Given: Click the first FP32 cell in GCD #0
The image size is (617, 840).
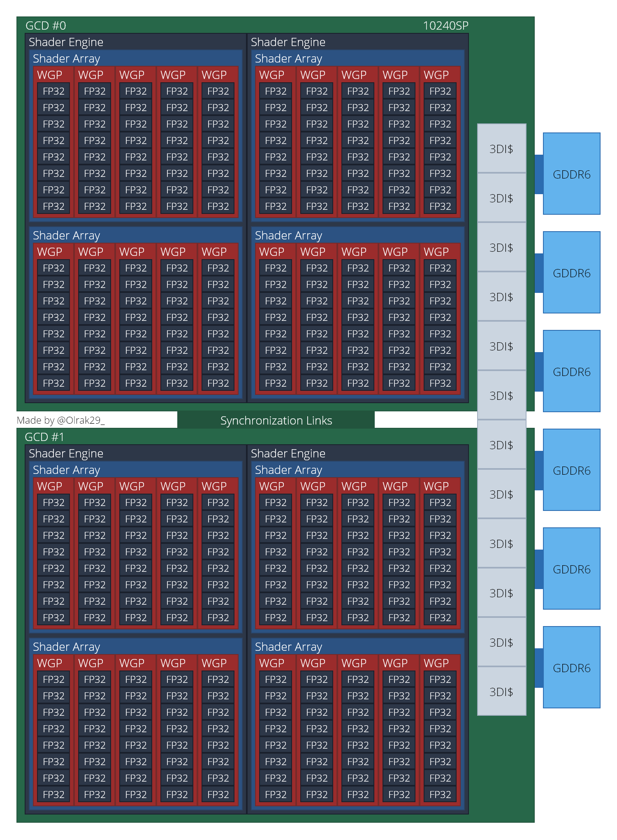Looking at the screenshot, I should [53, 91].
